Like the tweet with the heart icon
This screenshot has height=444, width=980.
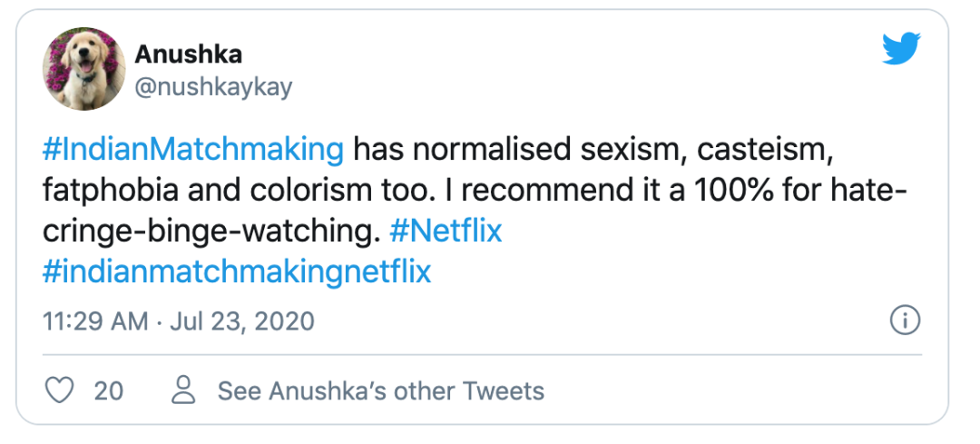click(61, 391)
